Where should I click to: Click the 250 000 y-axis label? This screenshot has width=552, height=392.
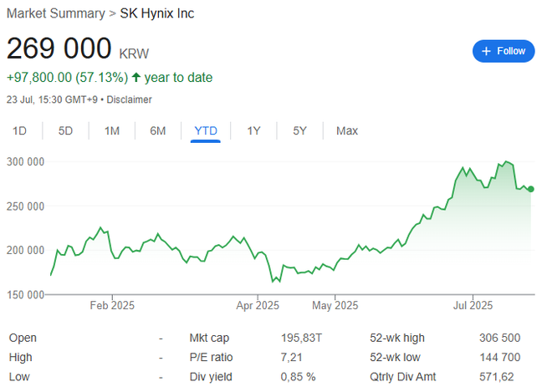click(25, 206)
